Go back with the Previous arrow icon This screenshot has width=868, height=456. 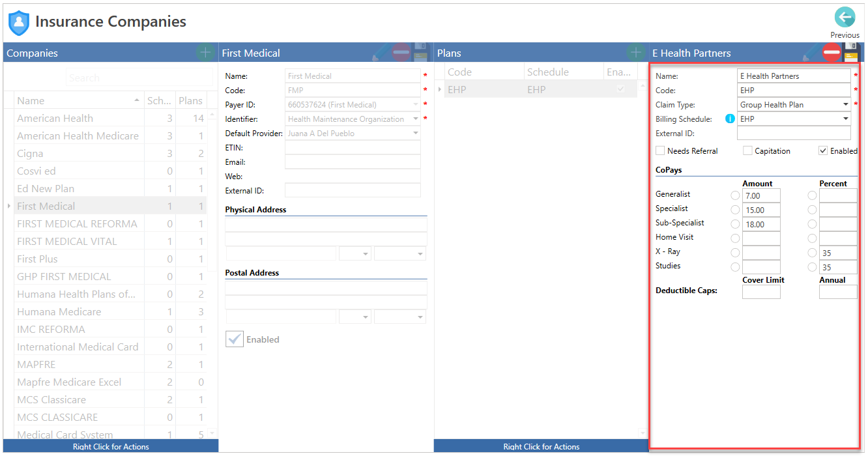point(845,17)
